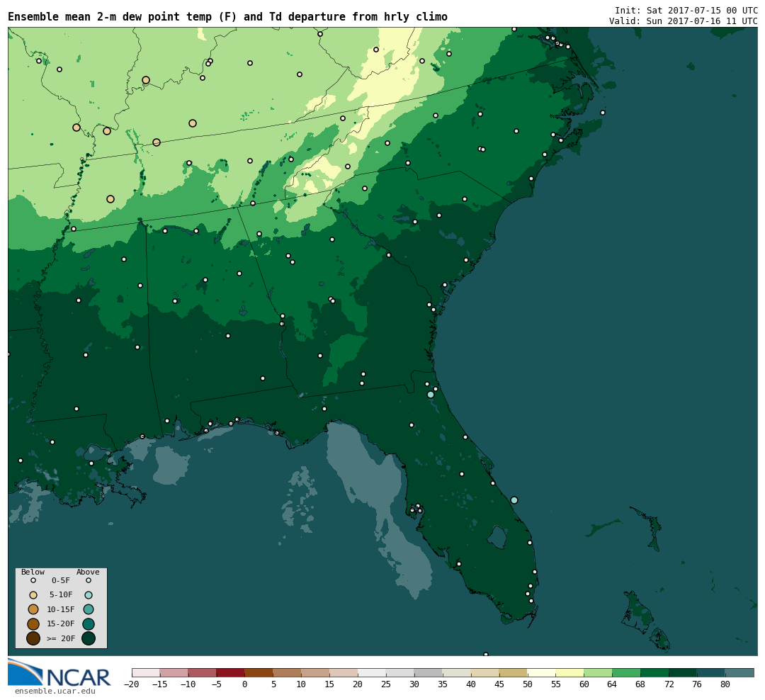Click the "80" colorbar tick label
Image resolution: width=765 pixels, height=700 pixels.
pyautogui.click(x=725, y=684)
